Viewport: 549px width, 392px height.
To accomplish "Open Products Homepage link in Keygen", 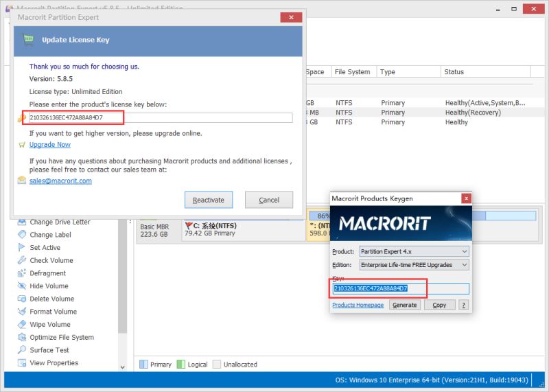I will (358, 305).
